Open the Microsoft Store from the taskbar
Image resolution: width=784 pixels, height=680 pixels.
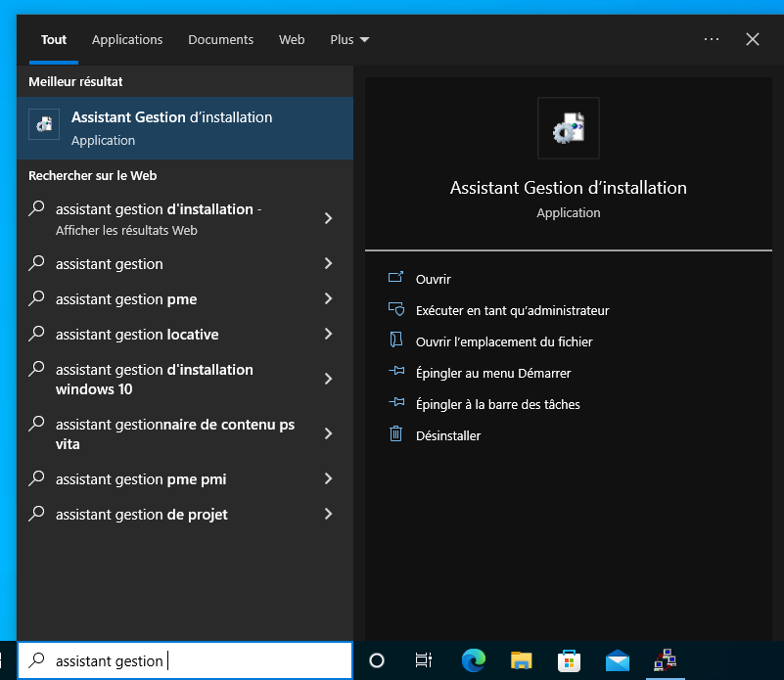click(569, 660)
